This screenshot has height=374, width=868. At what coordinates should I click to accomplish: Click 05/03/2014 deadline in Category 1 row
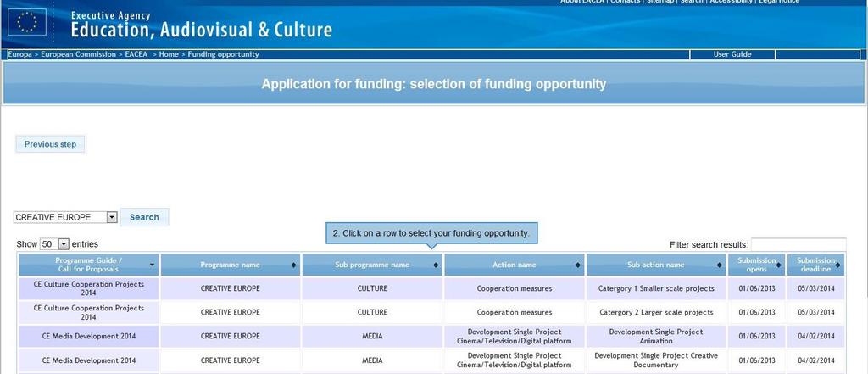(x=816, y=288)
